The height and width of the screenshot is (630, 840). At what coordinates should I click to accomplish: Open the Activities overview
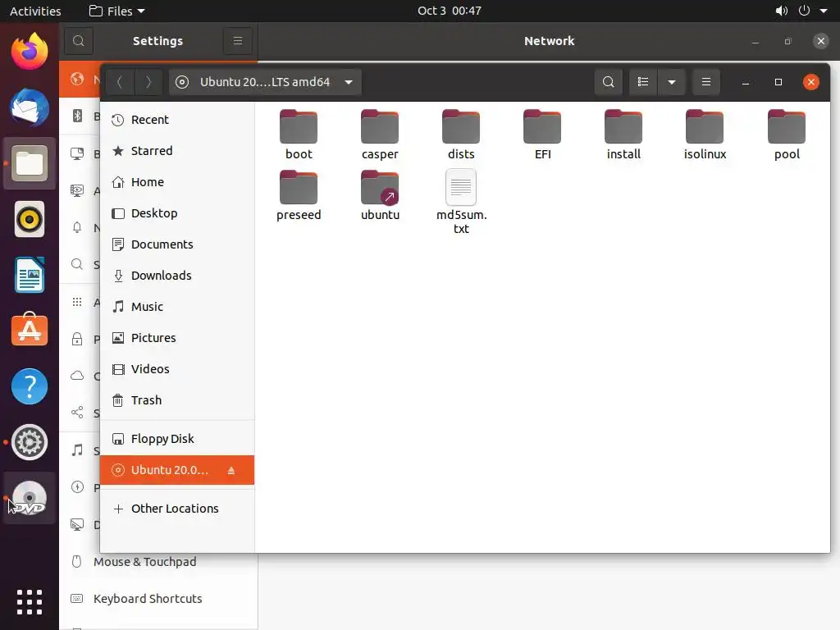pyautogui.click(x=35, y=11)
